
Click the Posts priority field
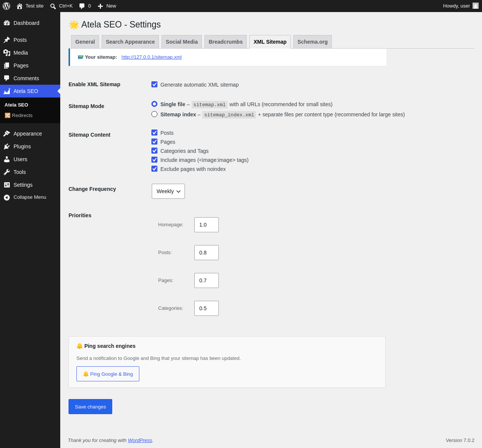coord(206,253)
